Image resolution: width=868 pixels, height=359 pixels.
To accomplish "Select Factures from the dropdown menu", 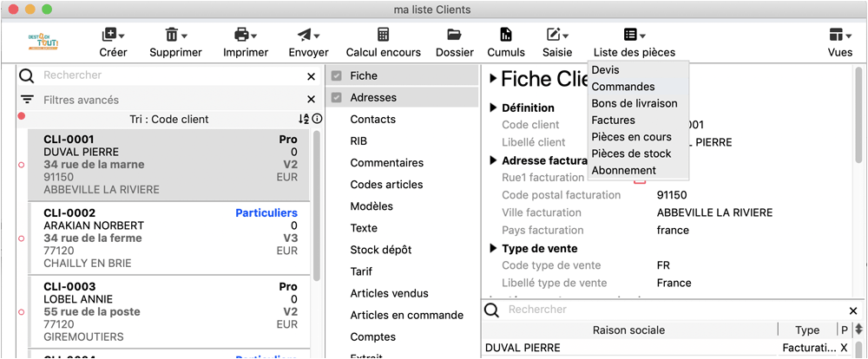I will [638, 120].
